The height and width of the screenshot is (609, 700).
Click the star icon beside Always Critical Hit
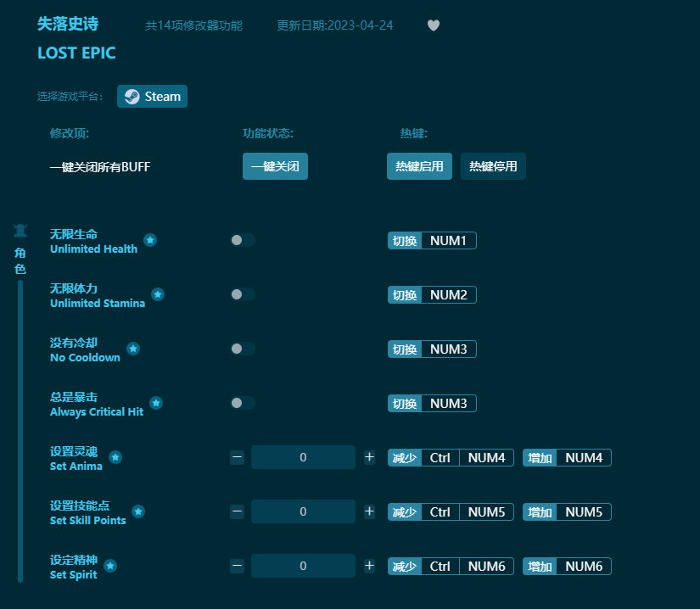tap(155, 403)
